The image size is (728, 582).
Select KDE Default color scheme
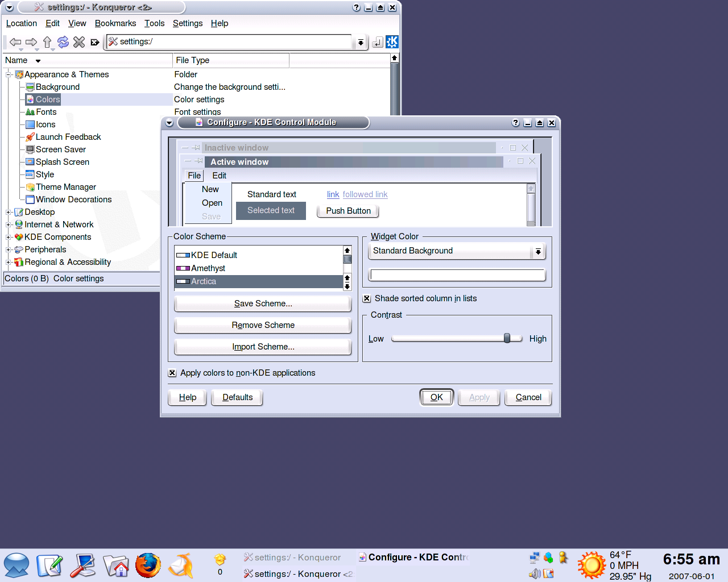tap(259, 255)
